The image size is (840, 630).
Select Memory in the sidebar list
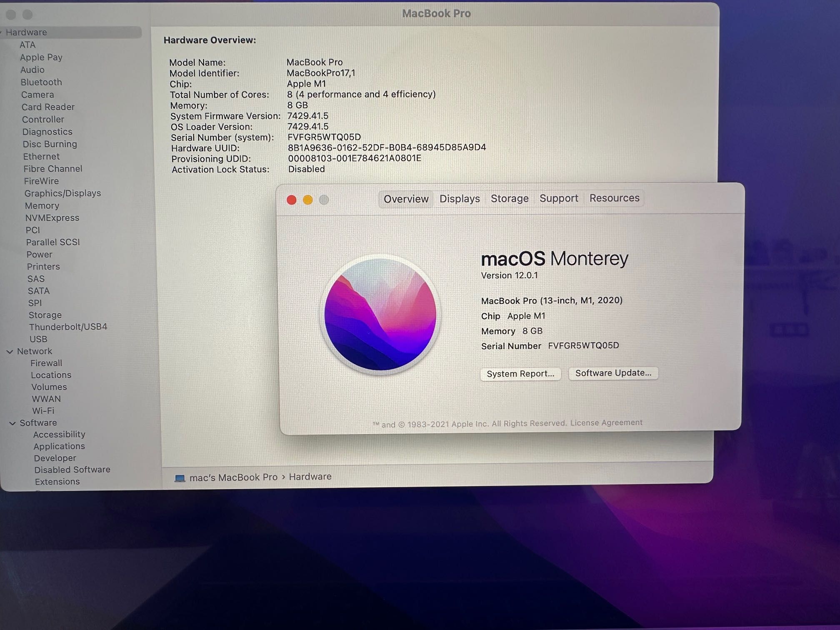(x=42, y=206)
